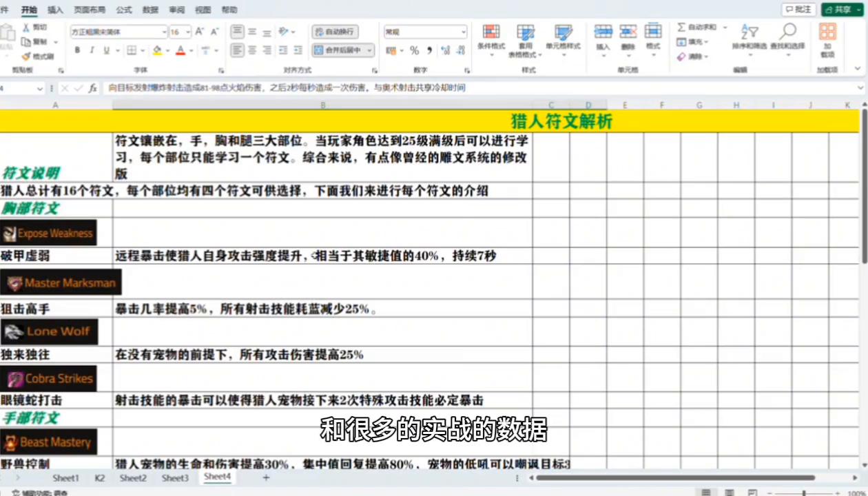Expand the fill color dropdown arrow
868x496 pixels.
[x=166, y=50]
